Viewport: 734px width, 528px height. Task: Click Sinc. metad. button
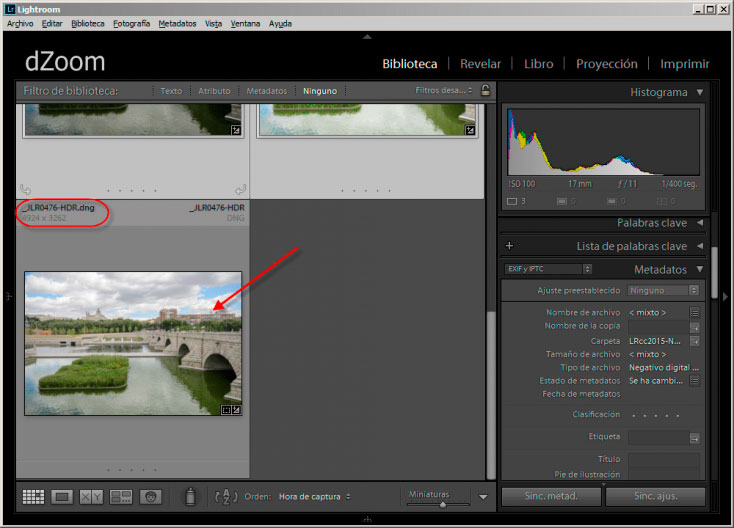(551, 496)
